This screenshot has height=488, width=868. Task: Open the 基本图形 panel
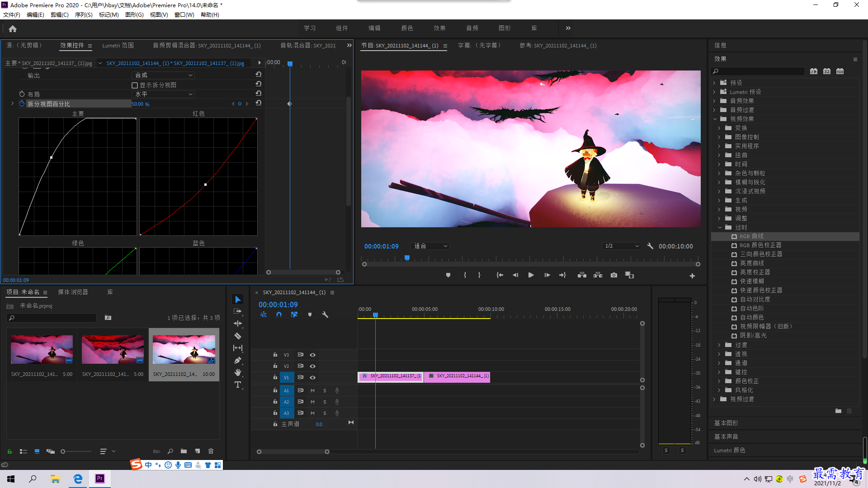726,423
